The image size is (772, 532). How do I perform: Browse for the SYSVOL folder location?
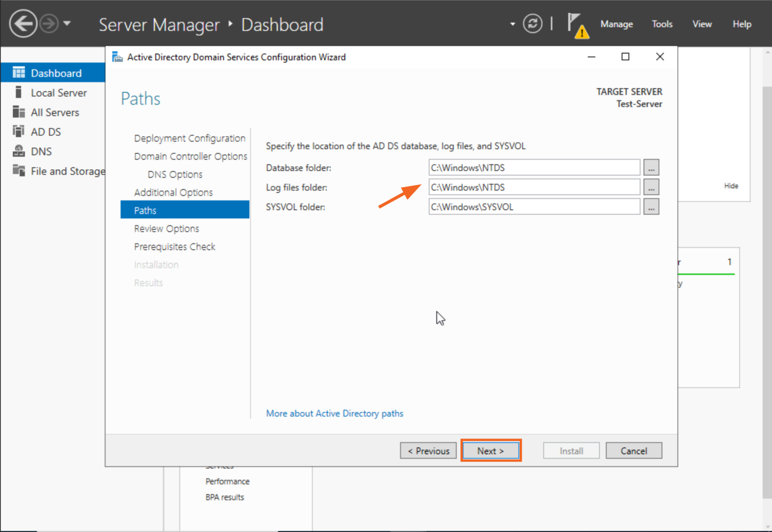651,206
